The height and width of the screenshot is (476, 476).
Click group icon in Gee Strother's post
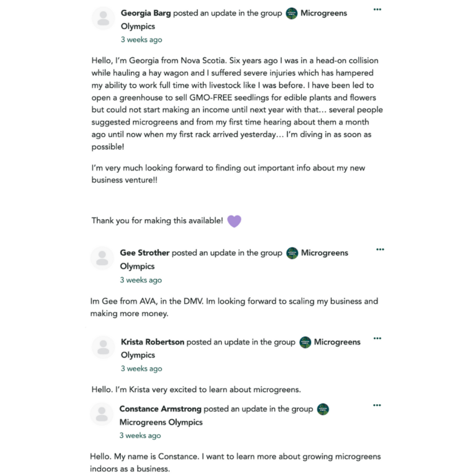293,253
